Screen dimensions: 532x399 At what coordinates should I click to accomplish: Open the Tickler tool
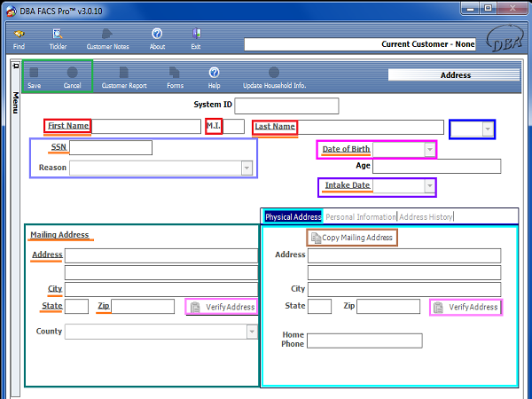(58, 39)
